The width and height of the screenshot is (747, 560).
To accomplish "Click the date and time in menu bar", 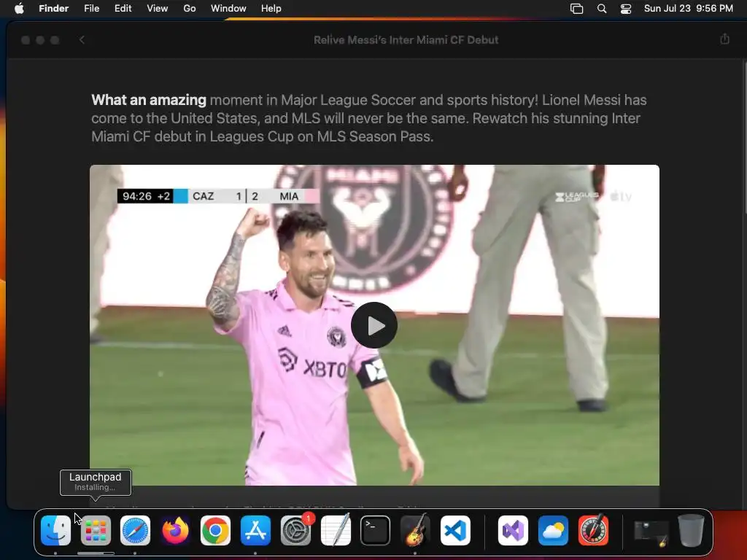I will tap(689, 9).
